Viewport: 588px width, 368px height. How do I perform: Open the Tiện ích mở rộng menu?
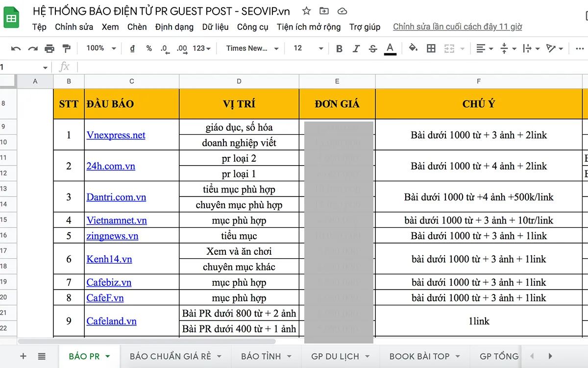[309, 27]
